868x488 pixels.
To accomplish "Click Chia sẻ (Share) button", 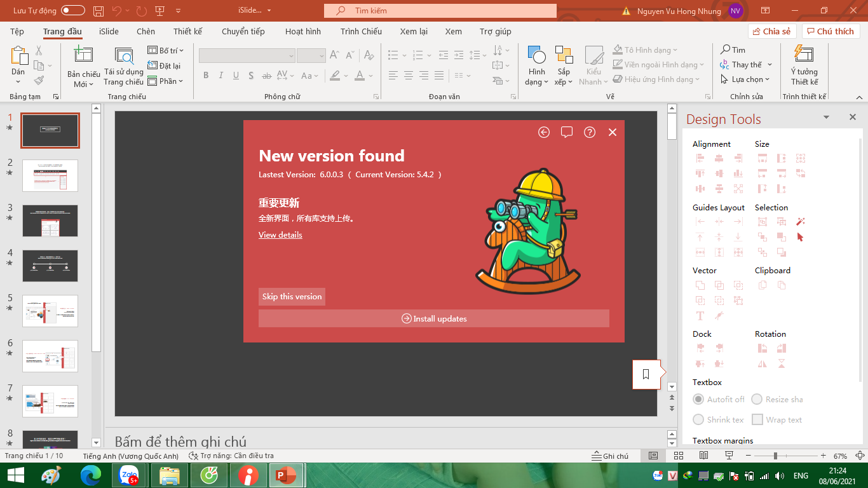I will [772, 31].
